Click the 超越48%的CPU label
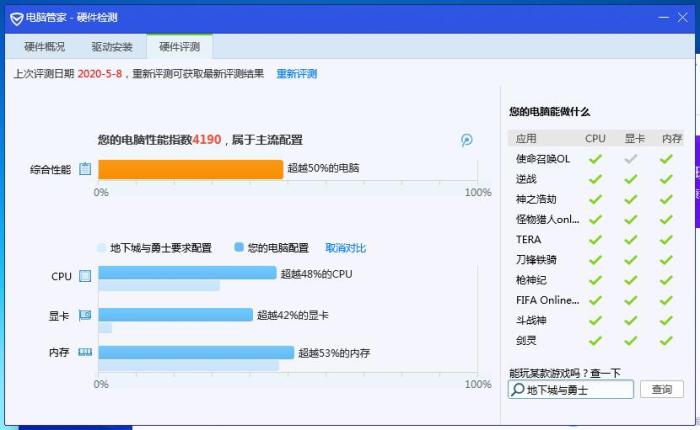 (x=317, y=274)
